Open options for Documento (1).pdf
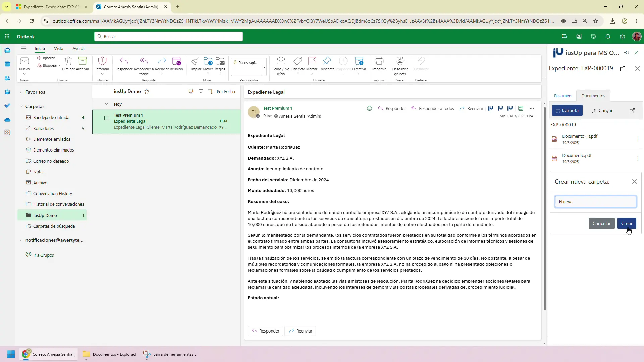Viewport: 644px width, 362px height. 638,139
